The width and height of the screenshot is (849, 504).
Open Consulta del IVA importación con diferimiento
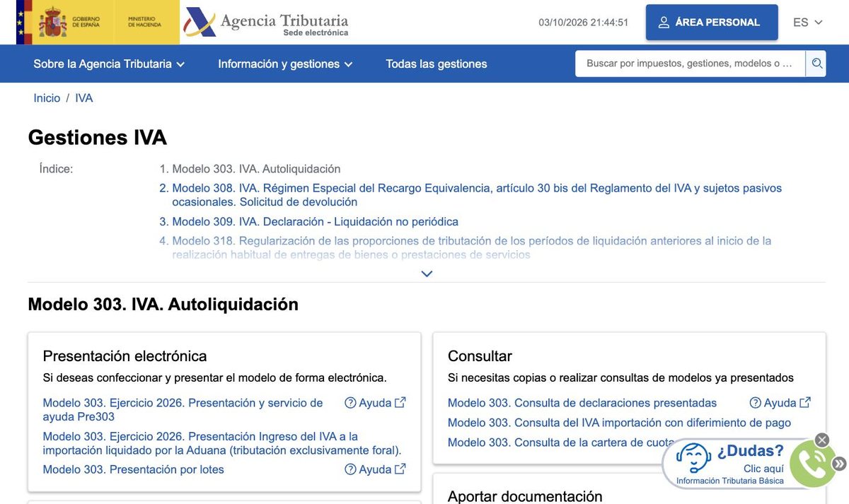(x=619, y=423)
